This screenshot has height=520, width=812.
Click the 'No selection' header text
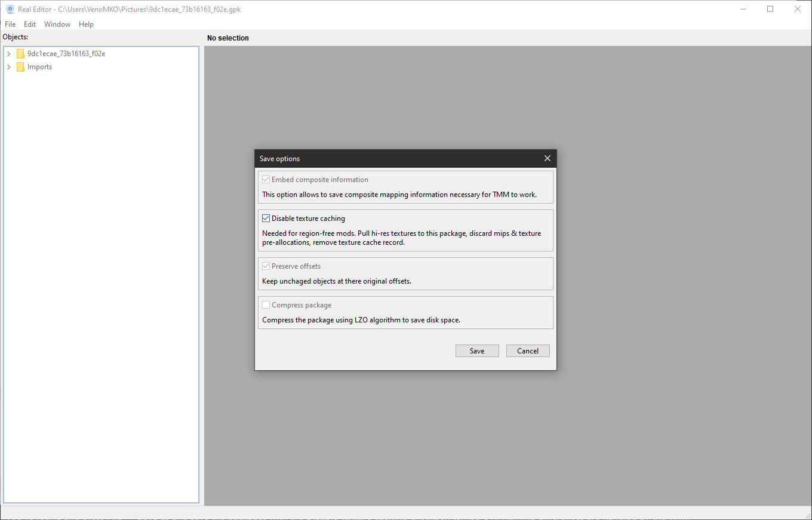point(228,38)
